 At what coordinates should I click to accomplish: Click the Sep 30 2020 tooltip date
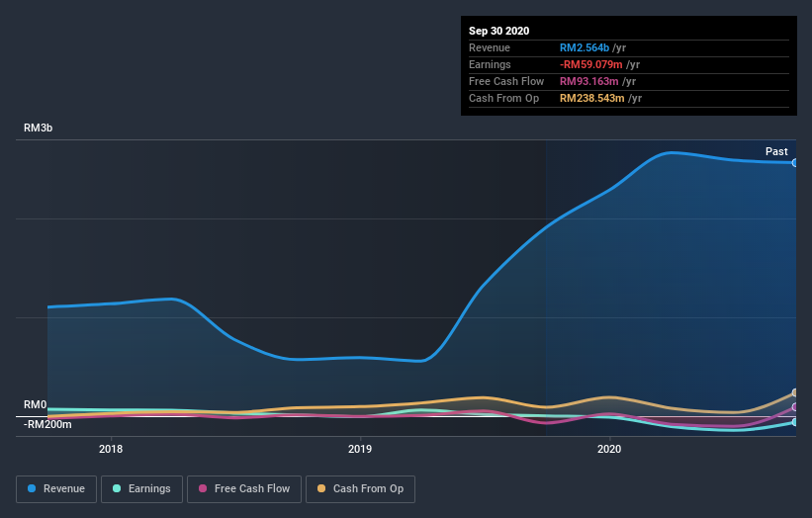(x=499, y=31)
